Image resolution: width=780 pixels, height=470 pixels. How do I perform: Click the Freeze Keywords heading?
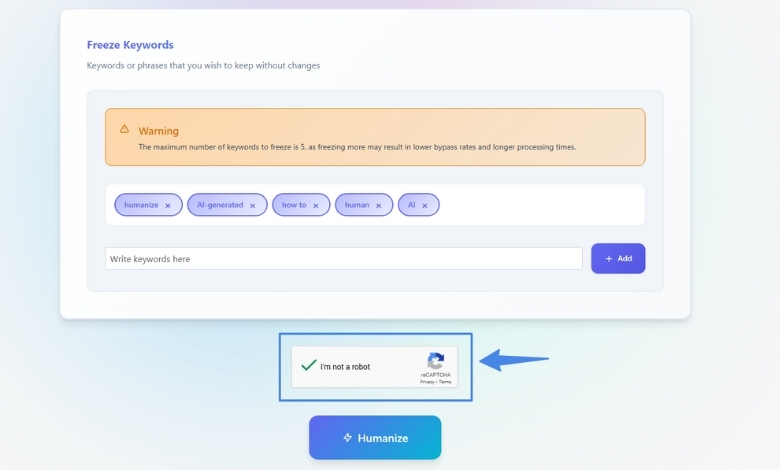[130, 45]
